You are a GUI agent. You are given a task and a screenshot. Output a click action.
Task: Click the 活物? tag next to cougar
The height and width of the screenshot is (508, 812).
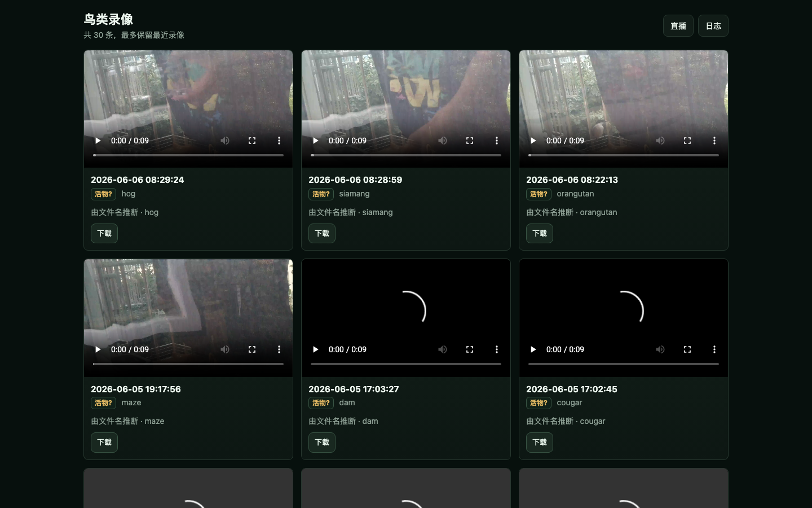click(x=539, y=403)
